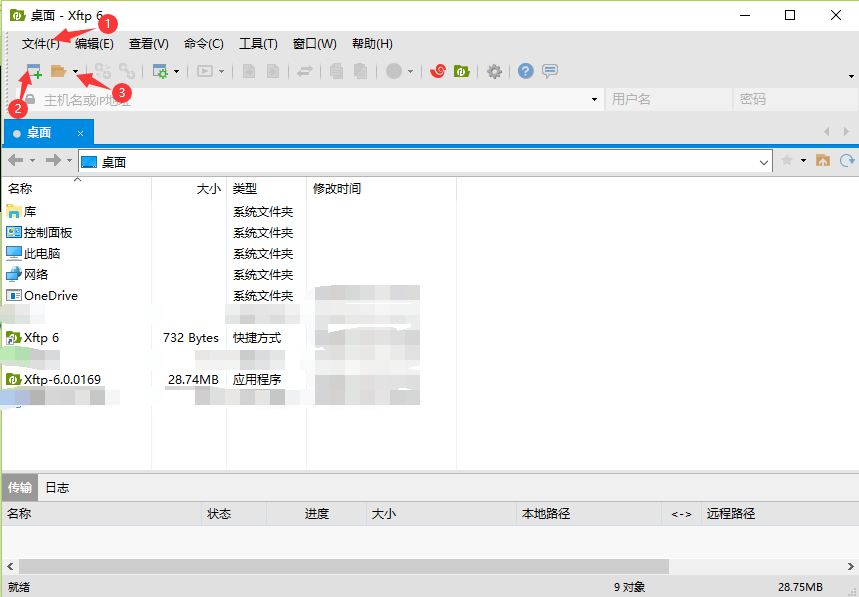Click the 本地路径 column header

[x=589, y=514]
